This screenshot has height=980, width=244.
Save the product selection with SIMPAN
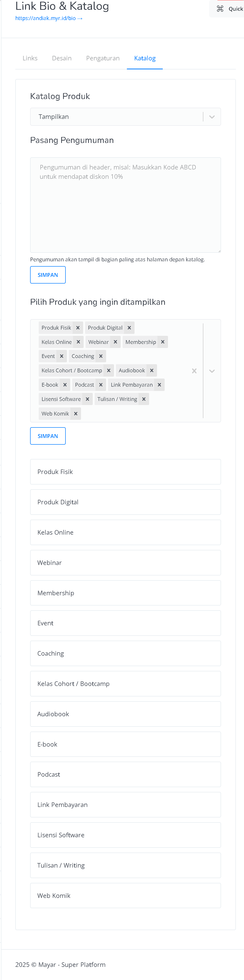(x=48, y=436)
